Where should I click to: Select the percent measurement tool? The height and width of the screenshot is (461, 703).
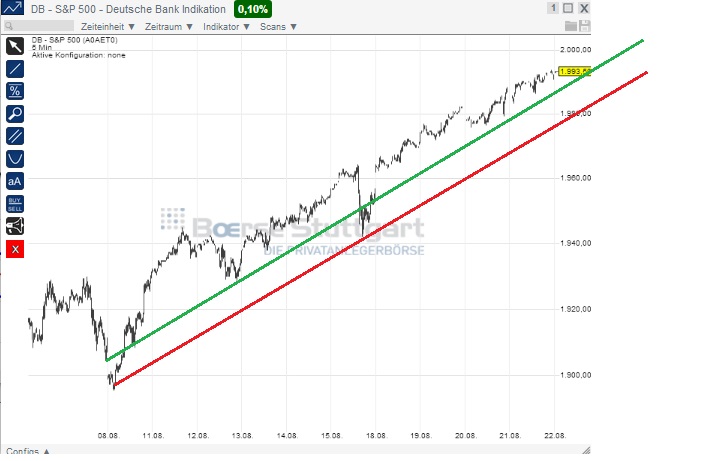tap(15, 91)
